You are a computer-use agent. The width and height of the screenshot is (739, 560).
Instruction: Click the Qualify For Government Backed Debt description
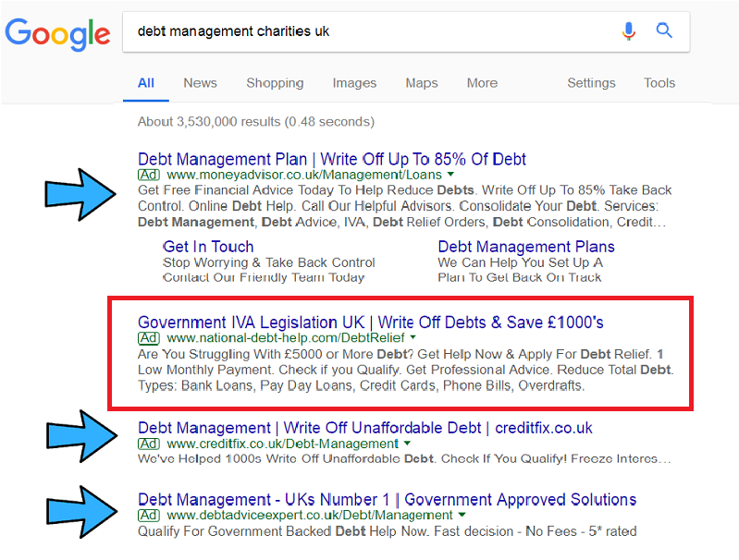click(x=387, y=531)
